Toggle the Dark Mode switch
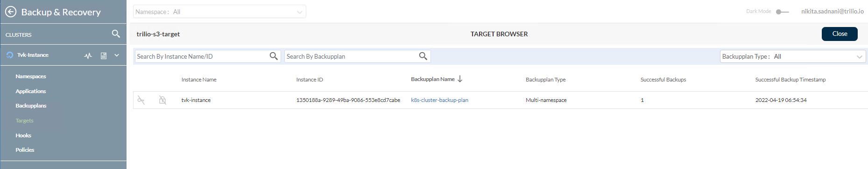Viewport: 868px width, 169px height. (782, 12)
